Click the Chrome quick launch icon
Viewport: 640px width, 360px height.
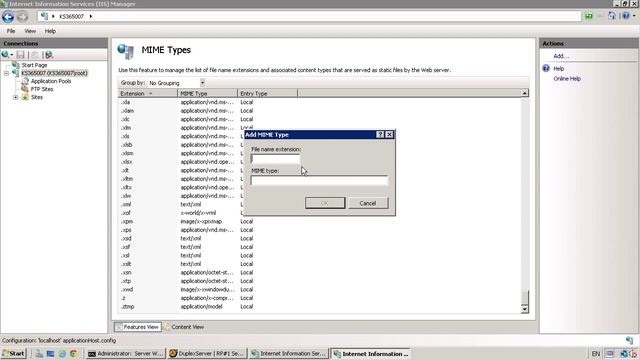[73, 353]
